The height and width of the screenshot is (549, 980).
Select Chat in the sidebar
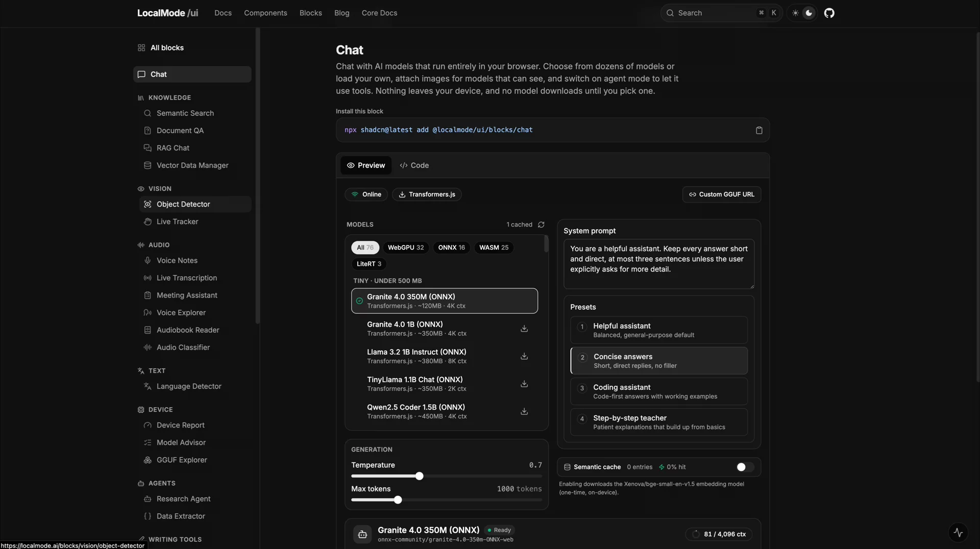tap(192, 74)
